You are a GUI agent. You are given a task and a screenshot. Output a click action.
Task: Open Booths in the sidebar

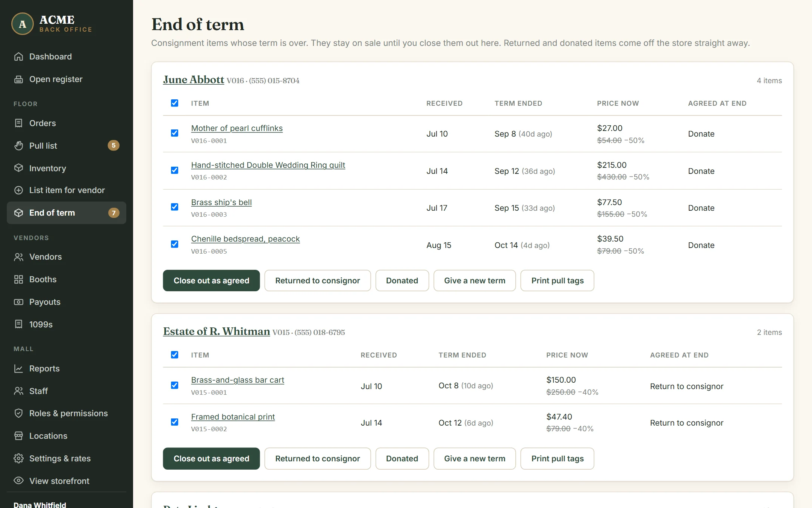point(66,279)
